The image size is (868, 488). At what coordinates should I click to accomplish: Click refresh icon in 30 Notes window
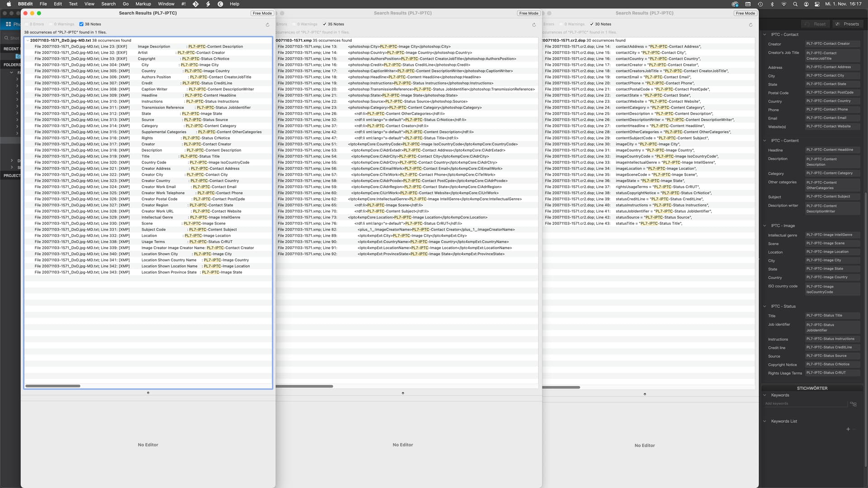click(750, 25)
